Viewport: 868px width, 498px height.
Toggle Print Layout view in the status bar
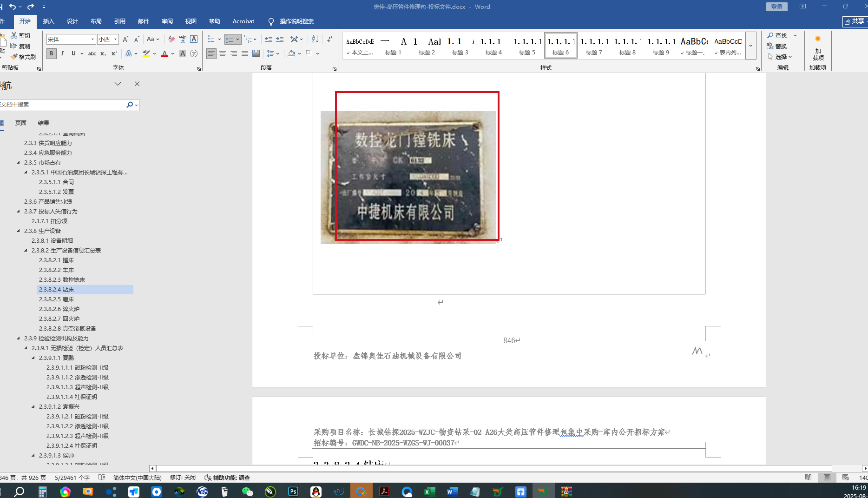point(827,478)
